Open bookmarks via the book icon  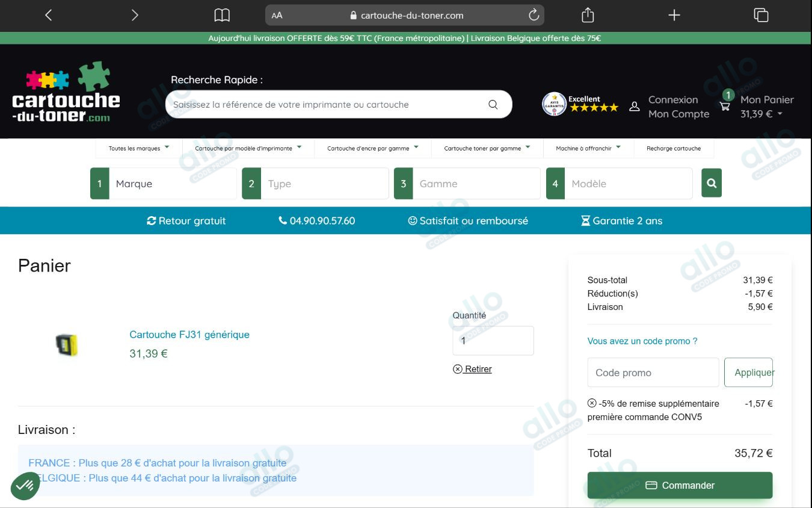point(222,14)
